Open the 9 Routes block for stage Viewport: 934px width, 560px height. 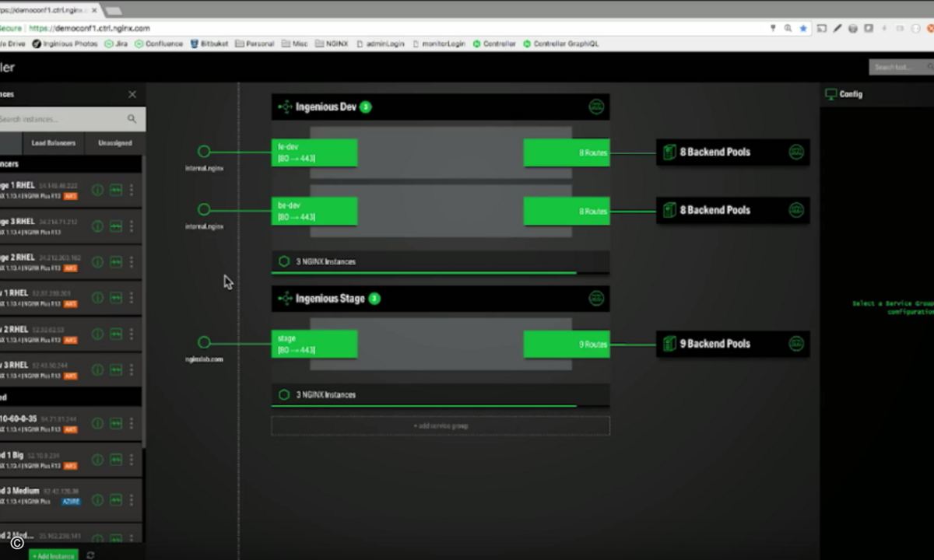[x=567, y=344]
